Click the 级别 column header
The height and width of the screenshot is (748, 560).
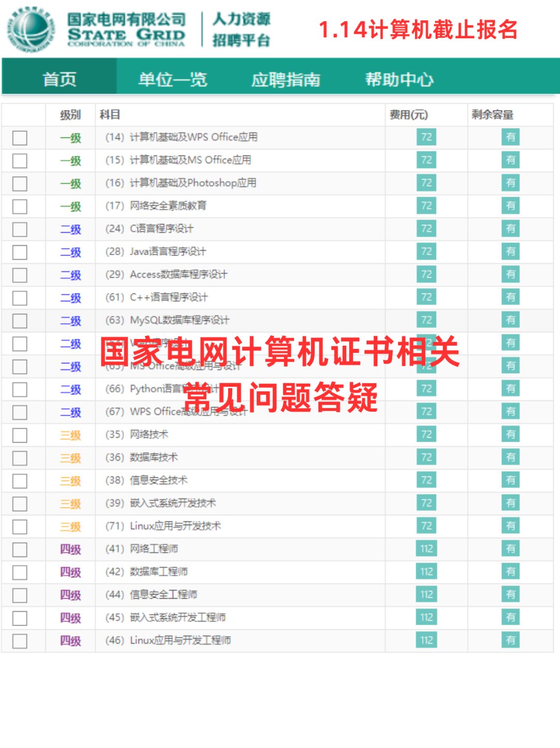coord(71,115)
